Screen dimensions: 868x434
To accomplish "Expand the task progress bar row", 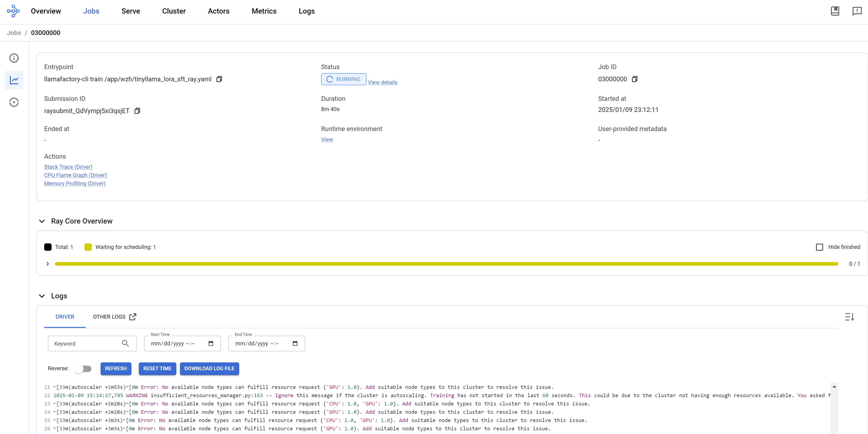I will [x=47, y=264].
